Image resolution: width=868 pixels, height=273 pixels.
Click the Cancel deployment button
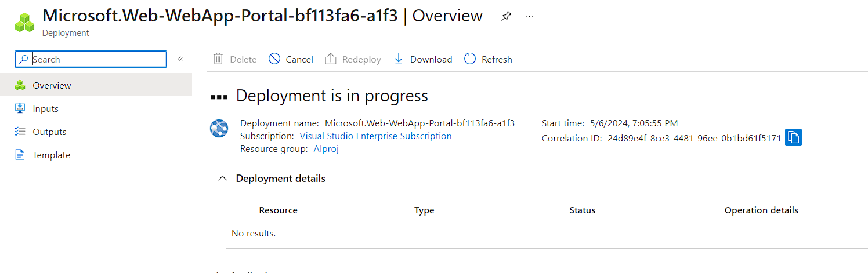pos(291,59)
